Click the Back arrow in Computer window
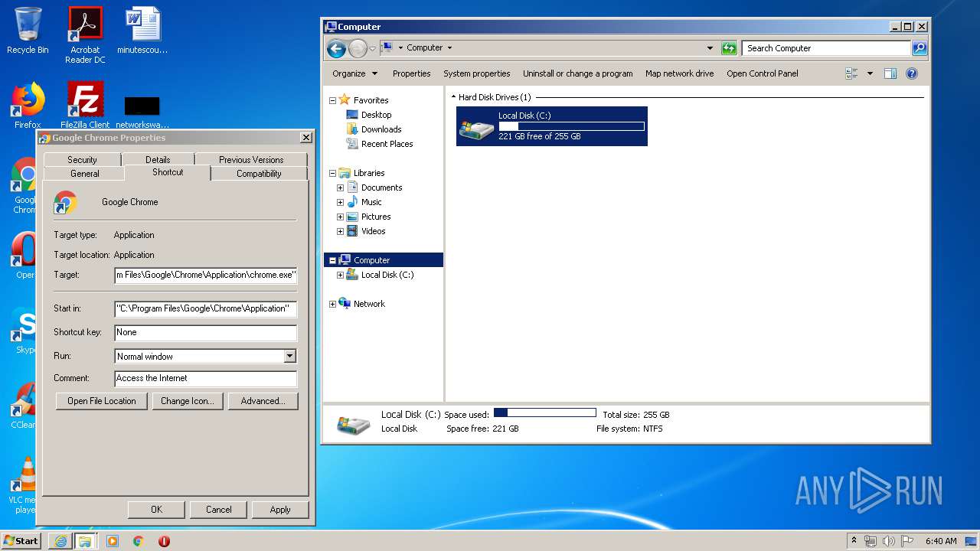The height and width of the screenshot is (551, 980). coord(336,48)
